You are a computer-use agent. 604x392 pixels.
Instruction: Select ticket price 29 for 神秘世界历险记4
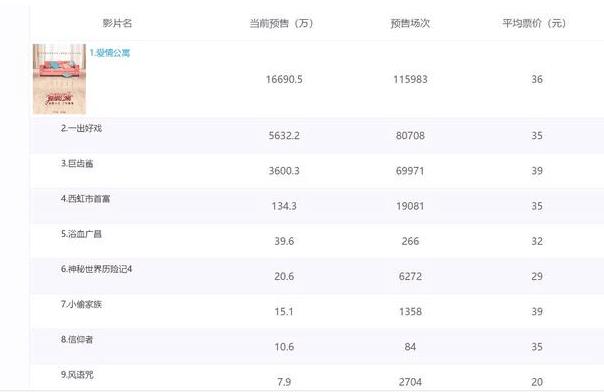(537, 276)
